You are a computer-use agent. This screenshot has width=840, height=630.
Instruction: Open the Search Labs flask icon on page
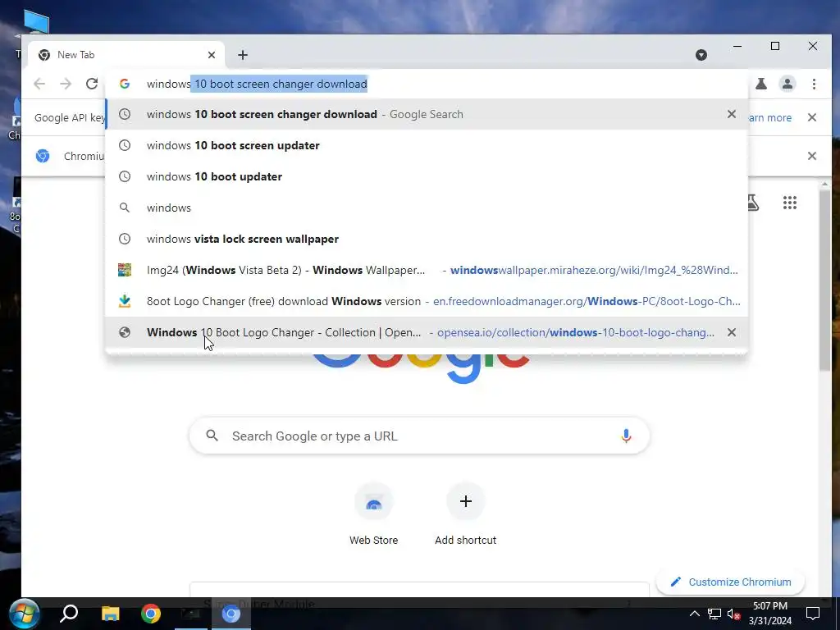753,203
